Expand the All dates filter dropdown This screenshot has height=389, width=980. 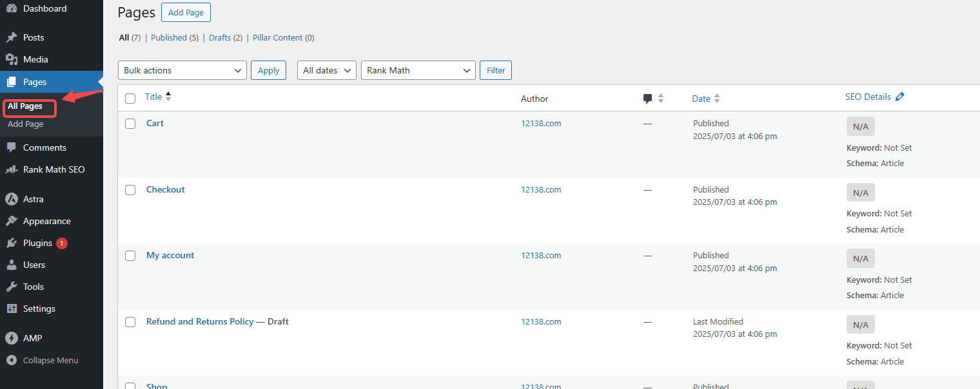pyautogui.click(x=326, y=70)
